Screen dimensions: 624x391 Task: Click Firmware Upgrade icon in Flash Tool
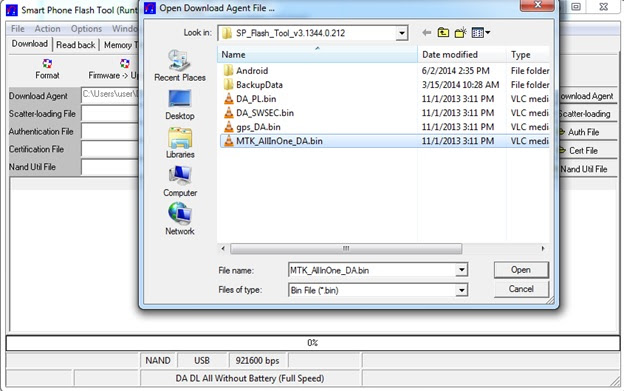(x=125, y=64)
